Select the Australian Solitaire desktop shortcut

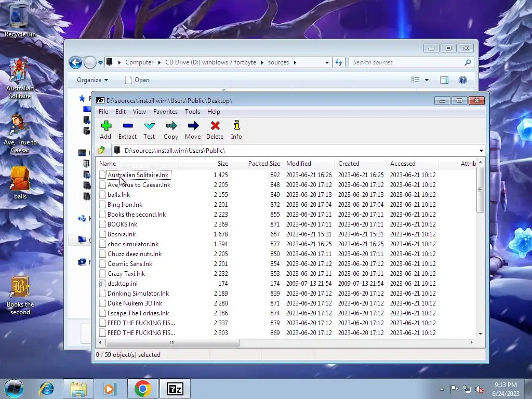point(20,79)
